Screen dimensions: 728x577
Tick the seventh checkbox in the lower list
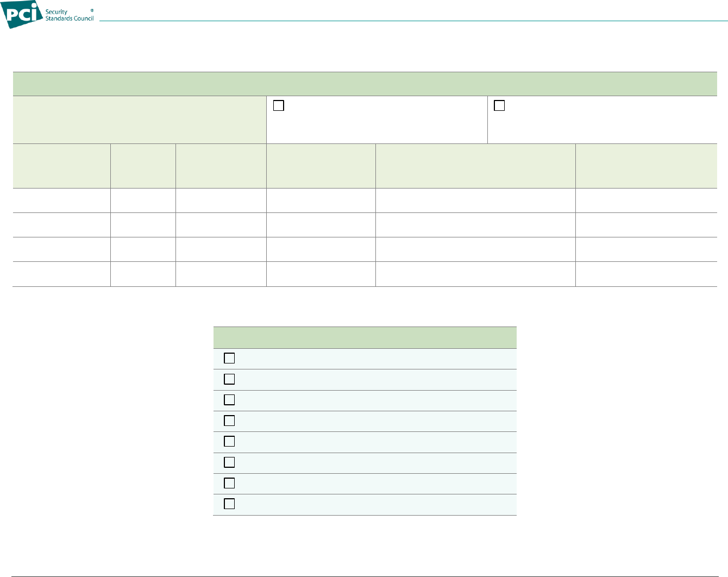coord(229,483)
